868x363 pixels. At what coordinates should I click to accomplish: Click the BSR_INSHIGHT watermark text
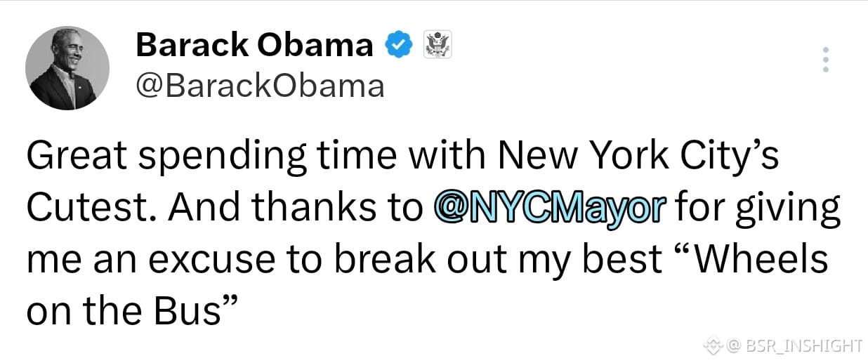(x=803, y=345)
